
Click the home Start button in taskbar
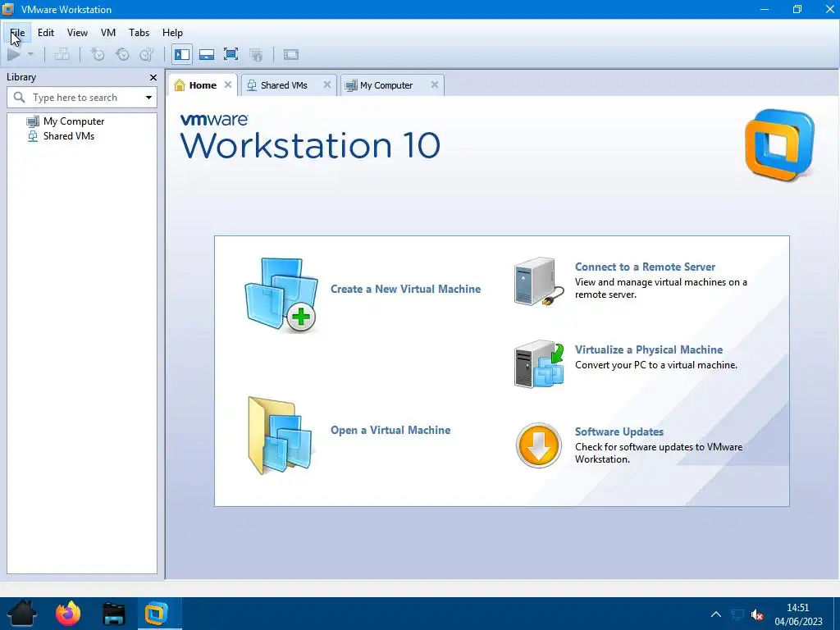pos(22,614)
